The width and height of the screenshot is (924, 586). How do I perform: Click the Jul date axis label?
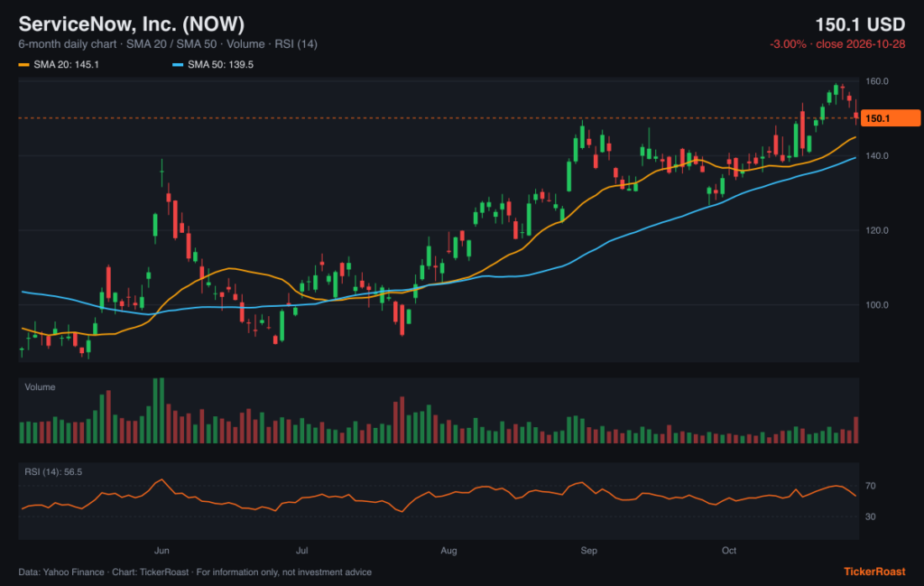(x=301, y=551)
